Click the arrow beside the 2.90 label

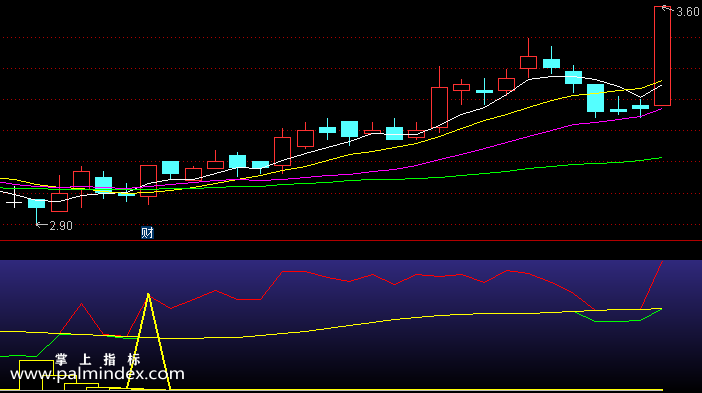[42, 225]
